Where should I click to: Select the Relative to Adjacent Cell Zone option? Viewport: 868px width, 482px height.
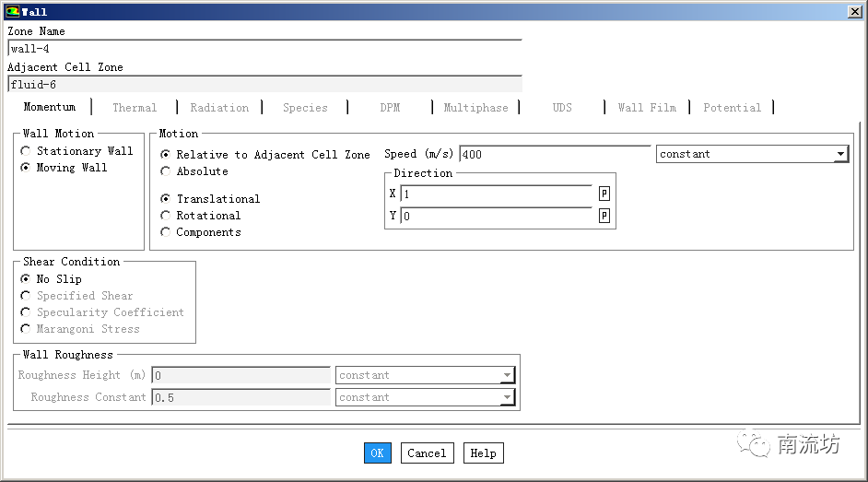[166, 155]
